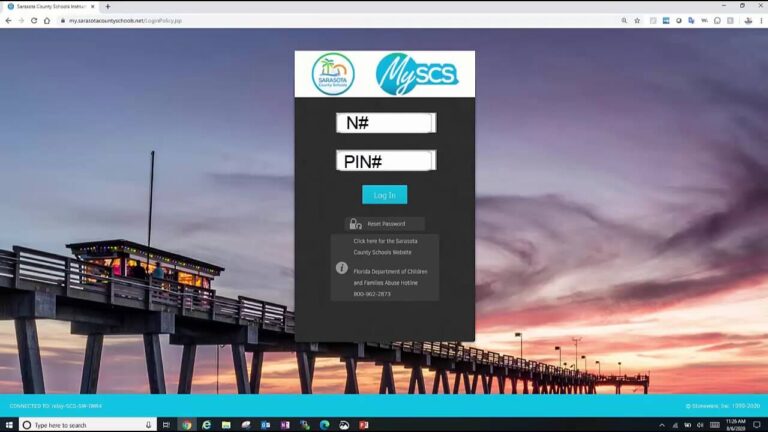
Task: Open the Action Center notifications icon
Action: 757,425
